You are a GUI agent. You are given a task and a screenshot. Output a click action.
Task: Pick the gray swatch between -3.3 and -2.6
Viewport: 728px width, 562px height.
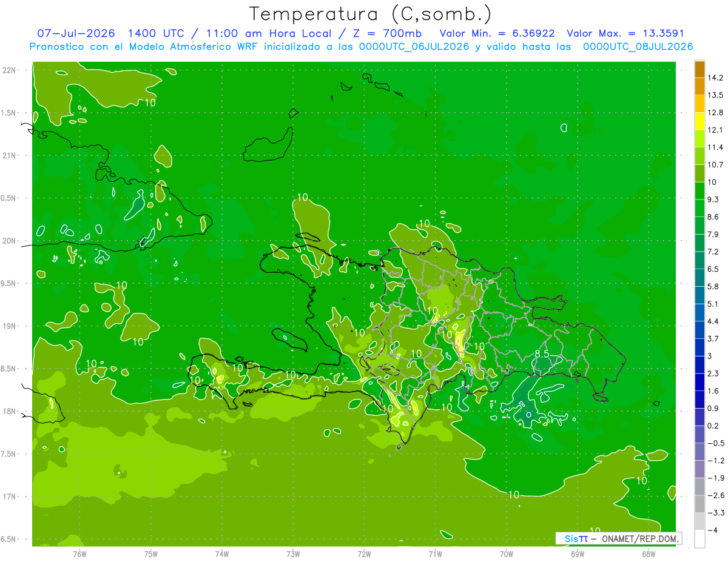699,504
